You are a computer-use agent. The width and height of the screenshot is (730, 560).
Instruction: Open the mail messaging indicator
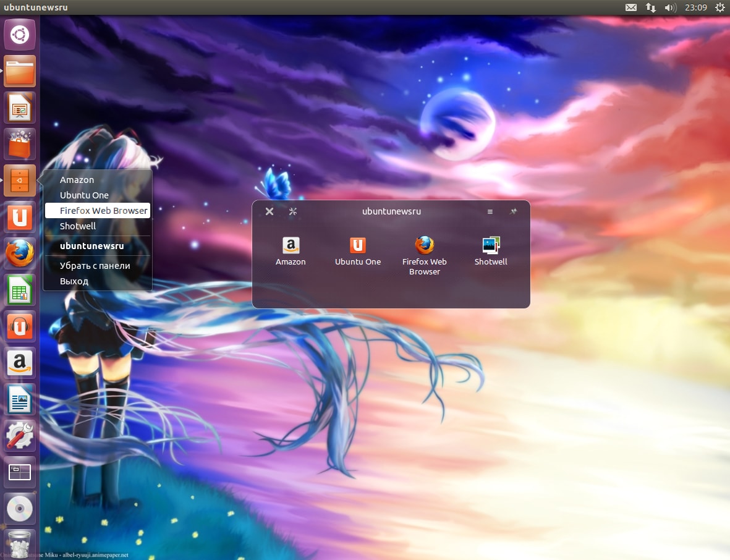pyautogui.click(x=631, y=7)
